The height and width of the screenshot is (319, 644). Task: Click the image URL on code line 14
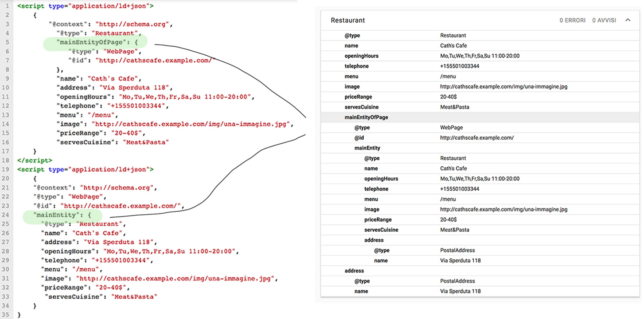click(x=191, y=124)
